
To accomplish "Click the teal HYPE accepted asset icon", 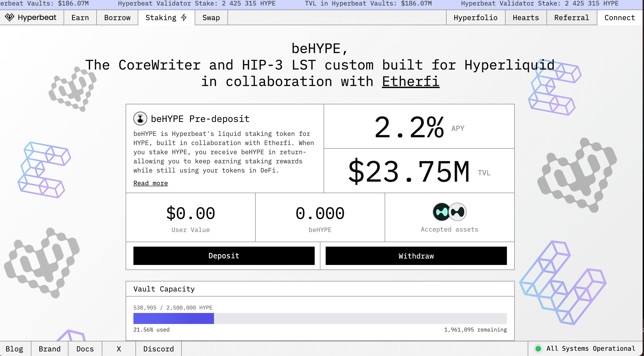I will 442,212.
